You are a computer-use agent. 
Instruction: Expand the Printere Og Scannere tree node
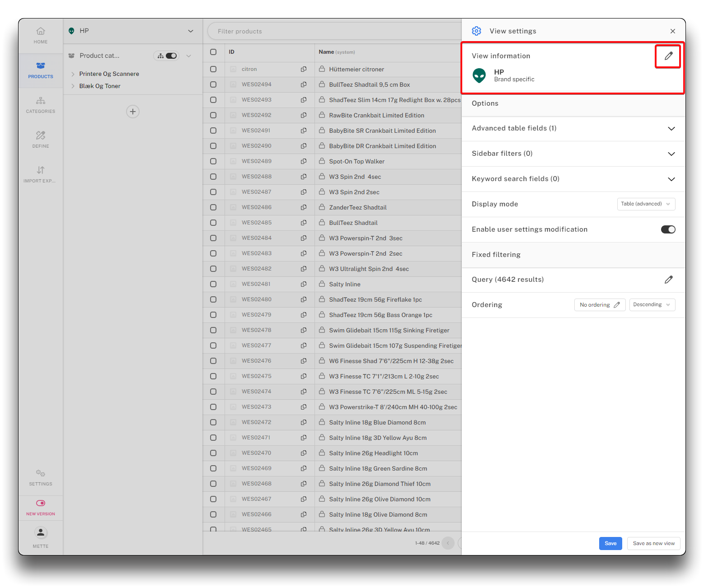tap(73, 74)
